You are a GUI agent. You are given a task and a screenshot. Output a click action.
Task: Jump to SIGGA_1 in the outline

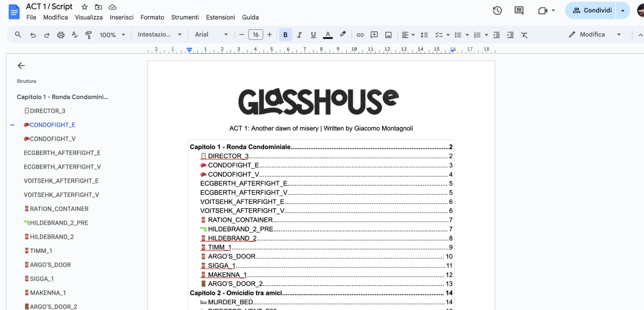[x=39, y=279]
